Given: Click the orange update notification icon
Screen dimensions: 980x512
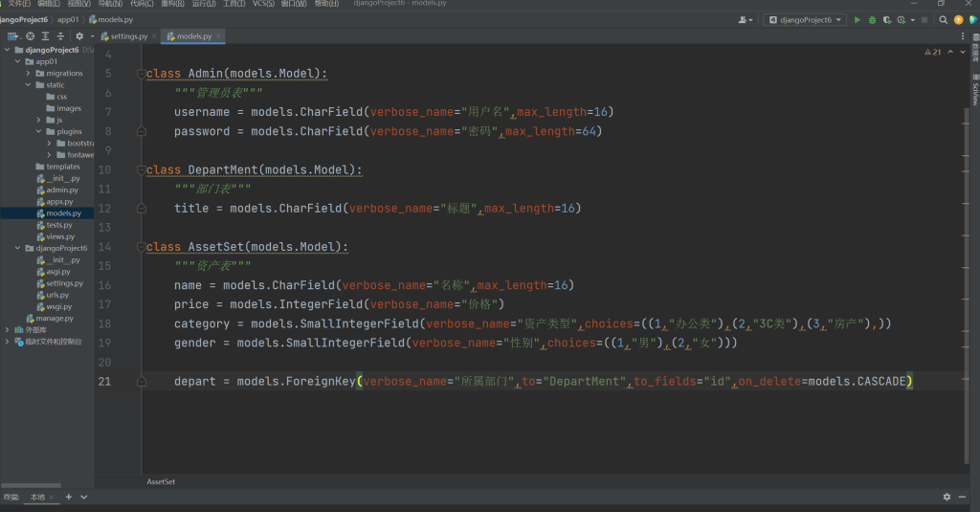Looking at the screenshot, I should [x=958, y=19].
